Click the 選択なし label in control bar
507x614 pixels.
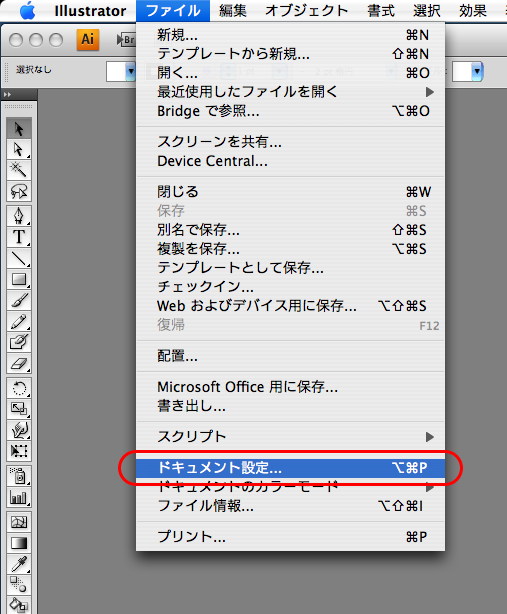point(34,70)
